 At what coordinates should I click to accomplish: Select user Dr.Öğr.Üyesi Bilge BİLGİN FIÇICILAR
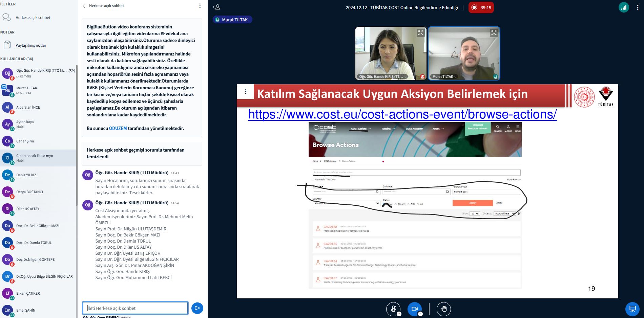coord(38,276)
